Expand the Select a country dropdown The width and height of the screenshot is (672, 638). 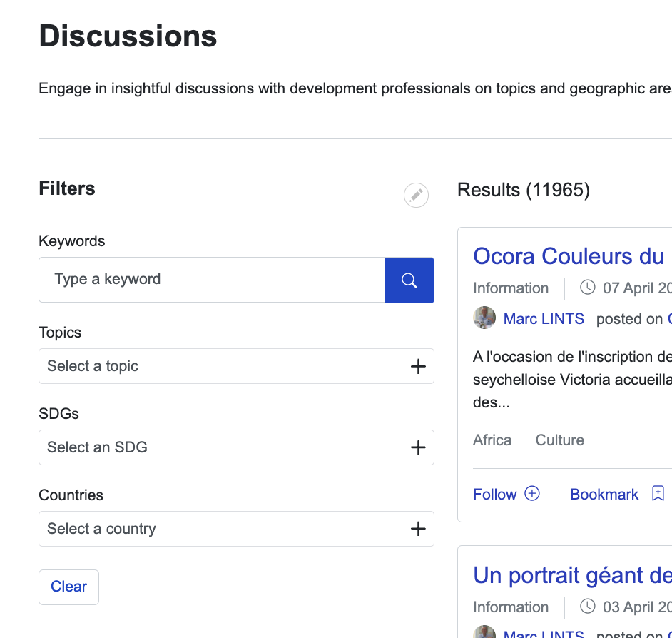[x=236, y=529]
